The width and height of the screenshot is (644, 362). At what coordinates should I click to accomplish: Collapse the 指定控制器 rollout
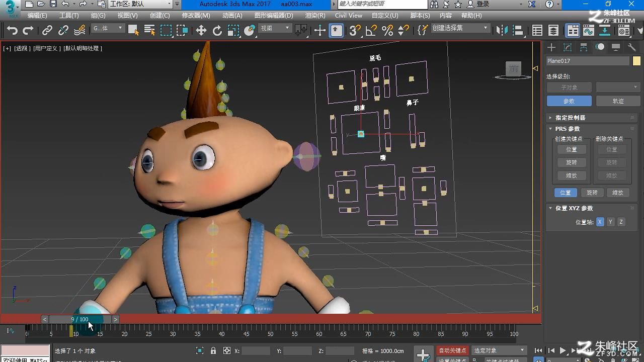[x=592, y=118]
